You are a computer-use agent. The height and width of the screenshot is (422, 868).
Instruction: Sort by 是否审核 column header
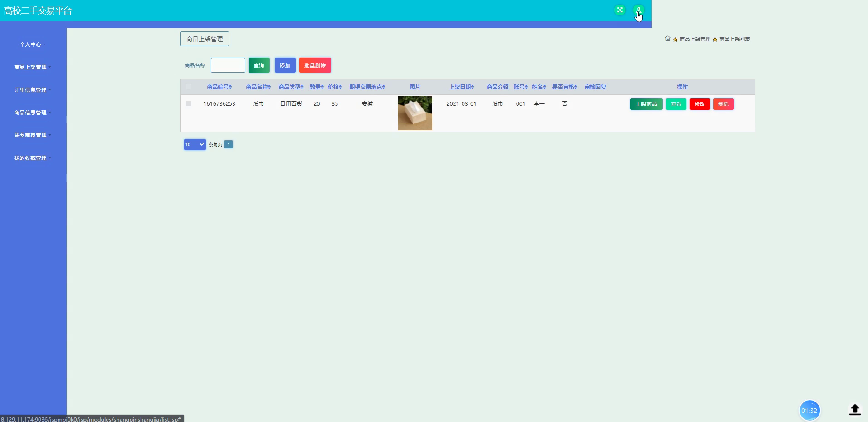[565, 87]
